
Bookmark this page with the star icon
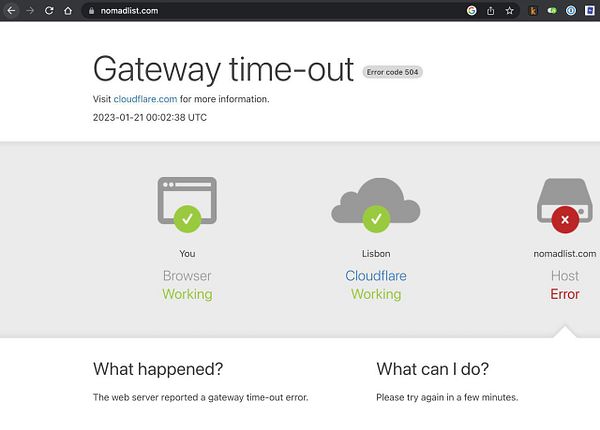tap(509, 11)
